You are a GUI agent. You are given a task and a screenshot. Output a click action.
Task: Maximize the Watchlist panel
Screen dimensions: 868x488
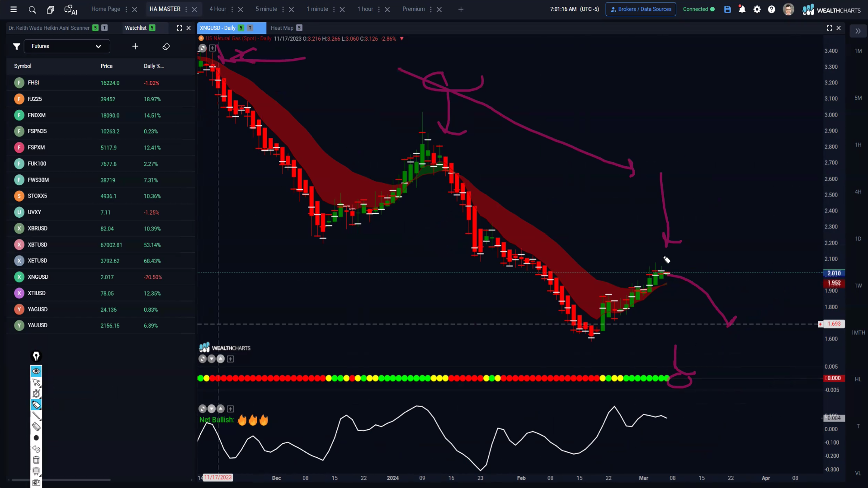pos(179,28)
